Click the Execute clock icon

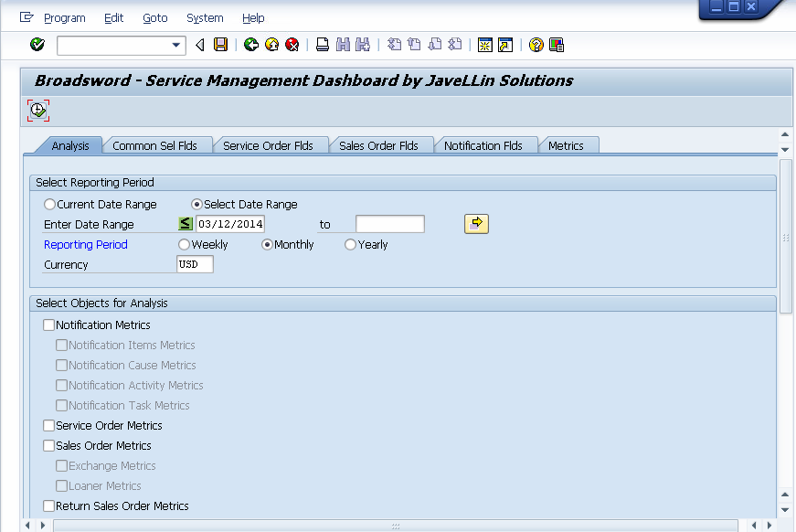click(38, 111)
